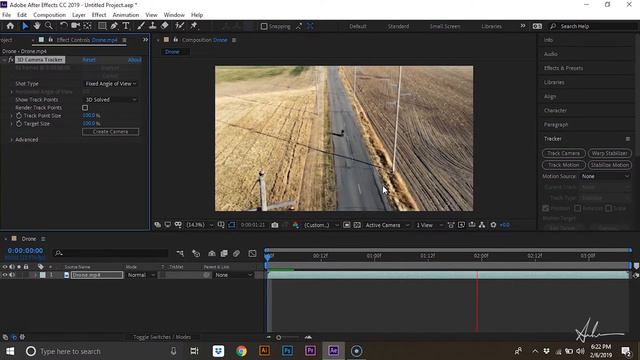Expand workspace overflow chevrons

tap(522, 26)
